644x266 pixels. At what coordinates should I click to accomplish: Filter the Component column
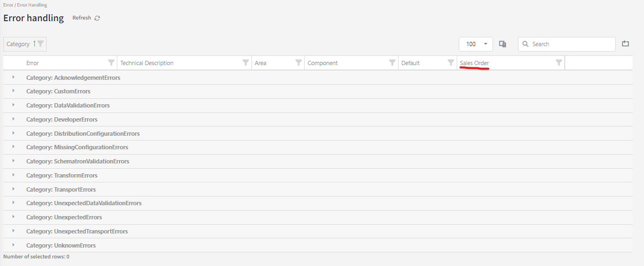[x=392, y=62]
